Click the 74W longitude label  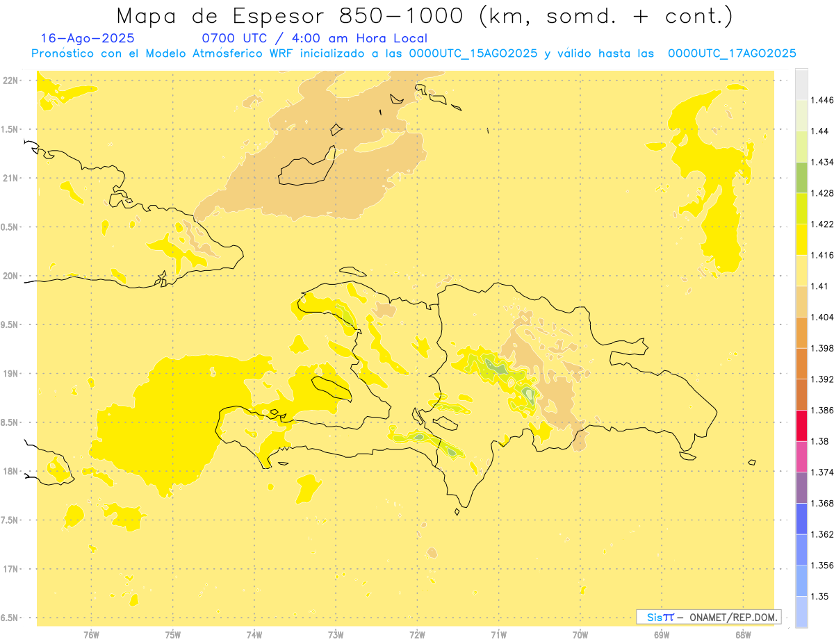(254, 635)
